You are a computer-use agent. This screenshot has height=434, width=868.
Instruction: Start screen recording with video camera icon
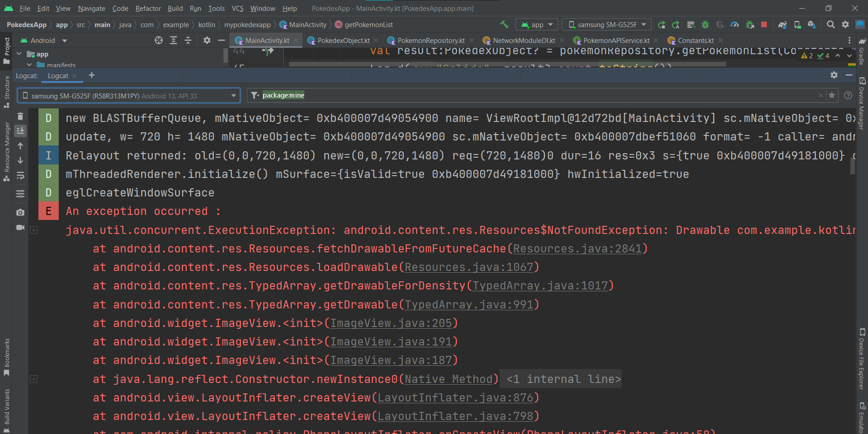pyautogui.click(x=20, y=228)
